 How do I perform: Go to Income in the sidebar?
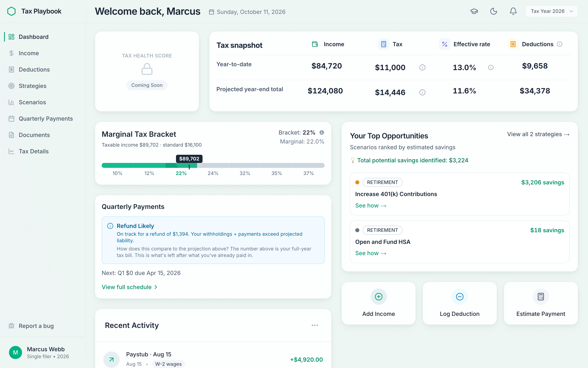[x=42, y=53]
